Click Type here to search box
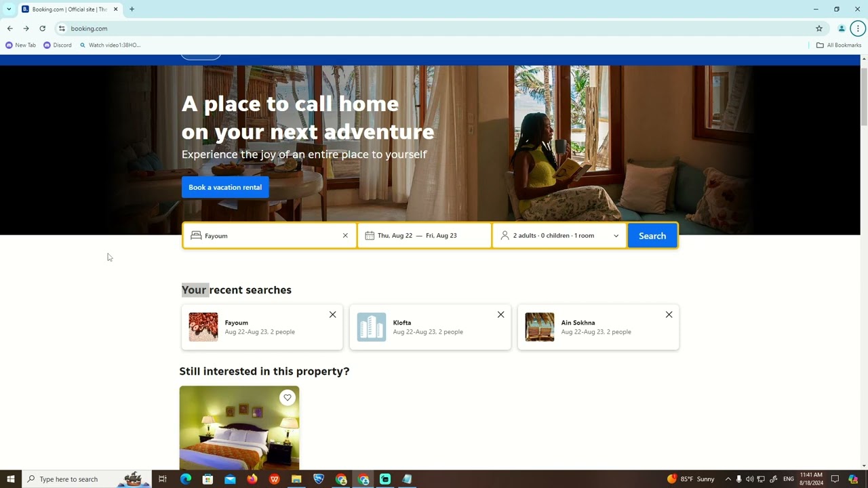This screenshot has width=868, height=488. pos(86,479)
